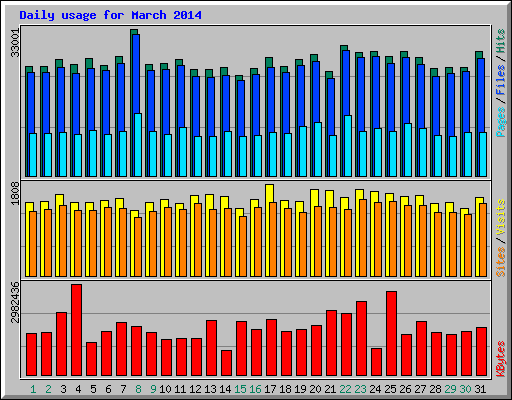Click day 12 on the x-axis
This screenshot has width=512, height=400.
(195, 389)
